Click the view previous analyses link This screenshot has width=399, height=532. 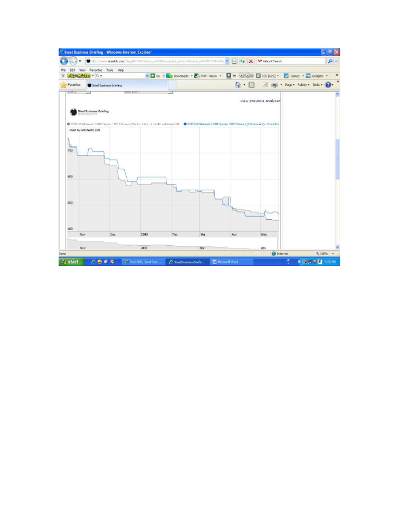tap(260, 101)
